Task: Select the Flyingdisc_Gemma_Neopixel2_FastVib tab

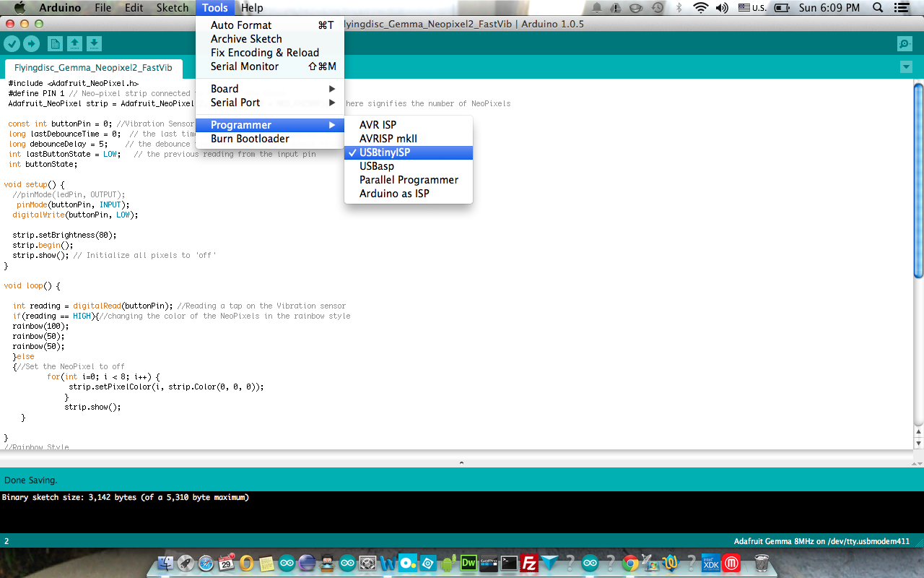Action: (93, 68)
